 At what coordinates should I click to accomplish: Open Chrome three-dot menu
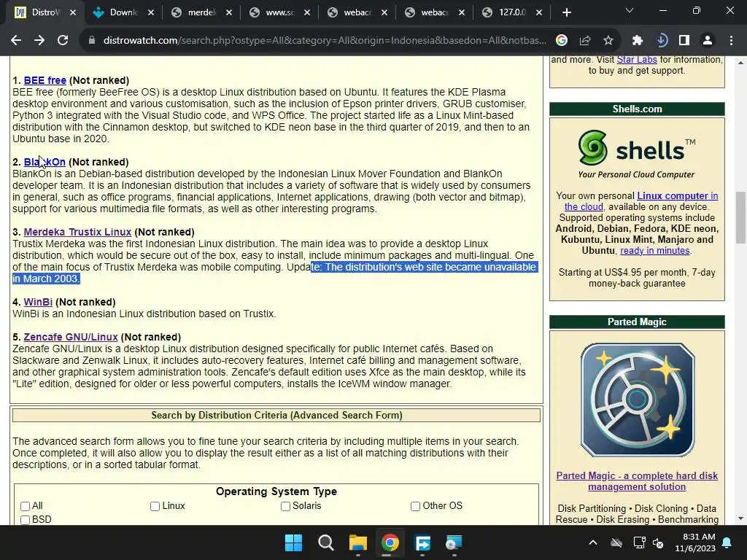(731, 41)
